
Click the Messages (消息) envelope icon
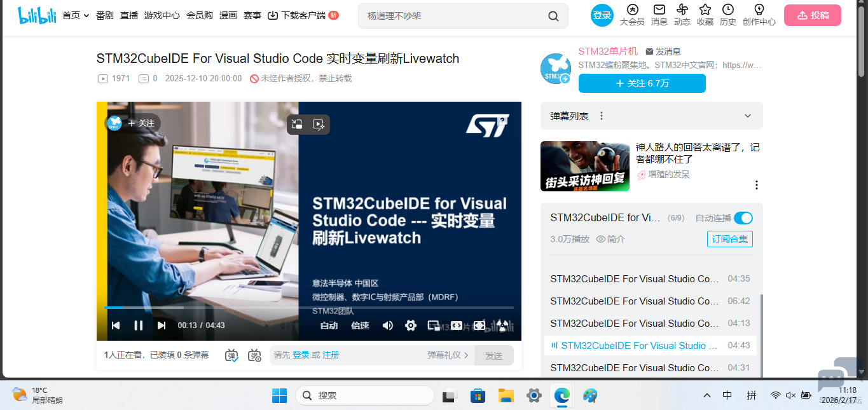tap(659, 15)
